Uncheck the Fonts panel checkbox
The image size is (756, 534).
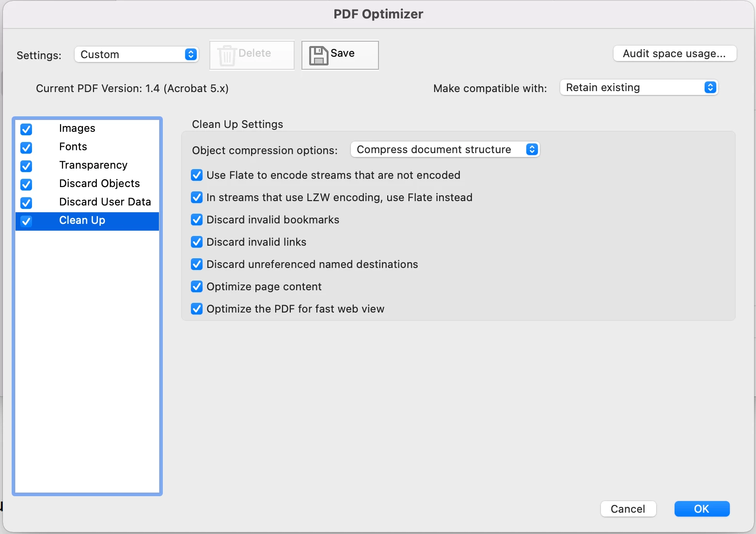[x=26, y=148]
